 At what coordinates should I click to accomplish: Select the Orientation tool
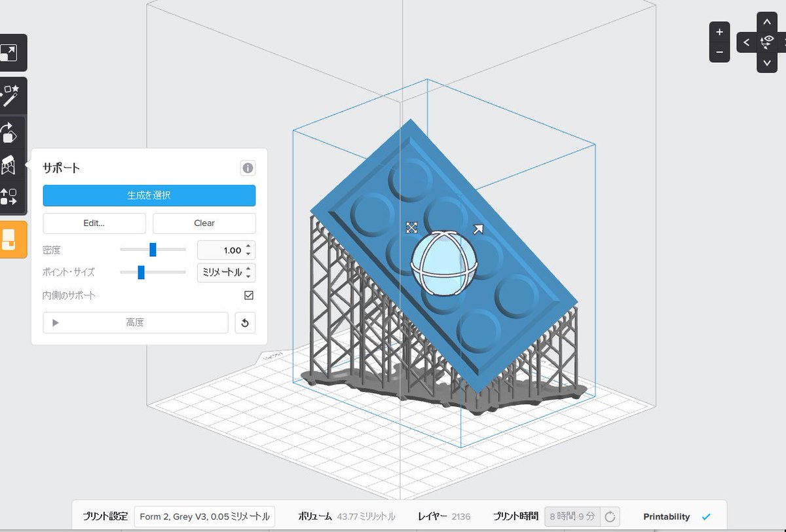[x=9, y=133]
